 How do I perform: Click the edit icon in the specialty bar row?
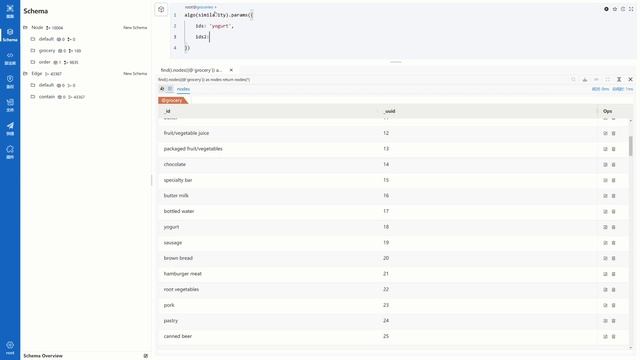(605, 180)
